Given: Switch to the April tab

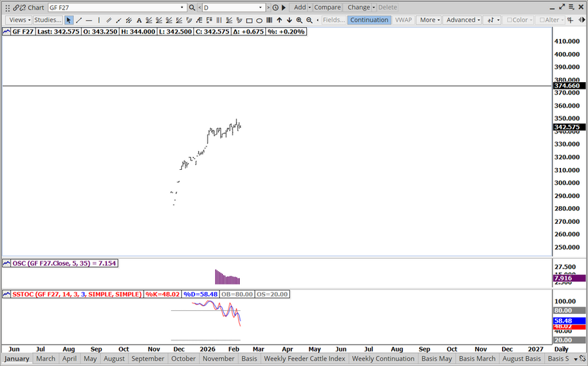Looking at the screenshot, I should [70, 359].
